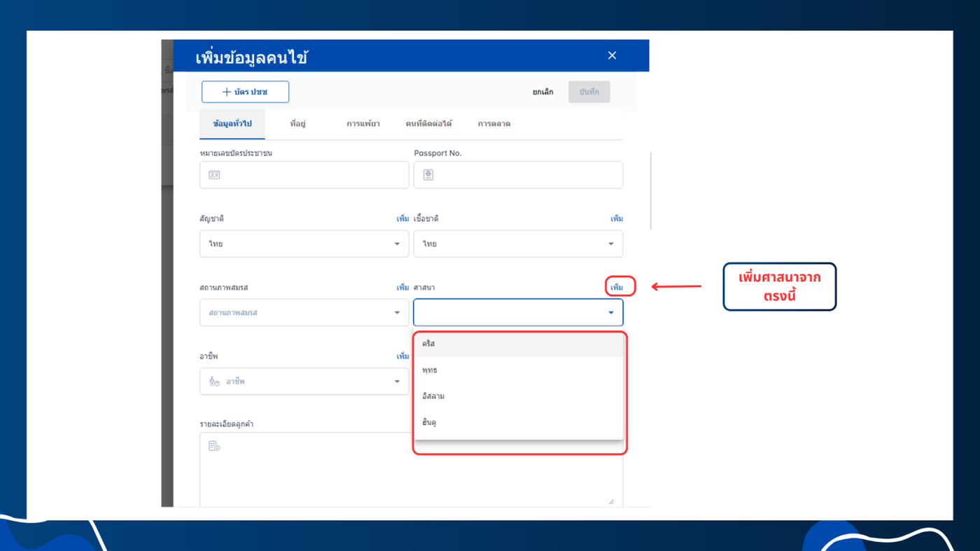Image resolution: width=980 pixels, height=551 pixels.
Task: Click the หมายเลขบัตรประชาชน label
Action: point(236,153)
